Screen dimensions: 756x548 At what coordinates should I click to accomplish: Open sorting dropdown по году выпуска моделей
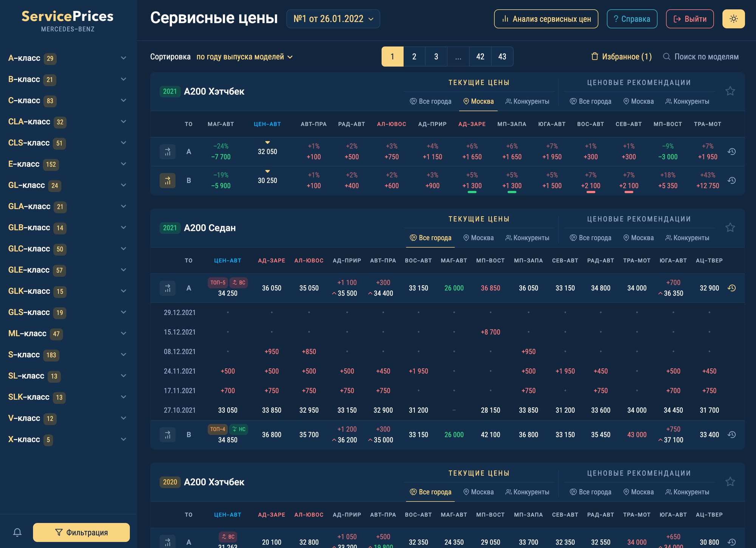pos(245,57)
